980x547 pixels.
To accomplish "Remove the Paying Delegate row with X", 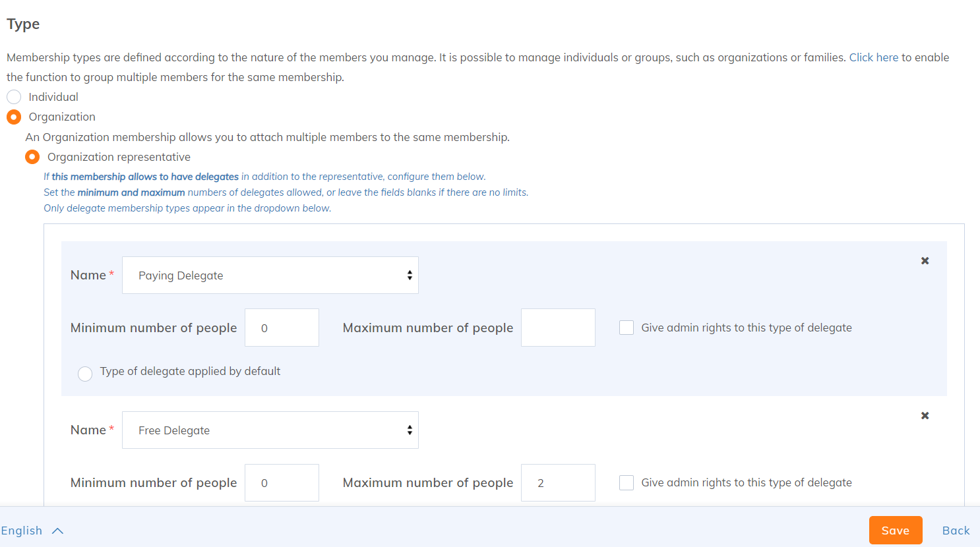I will click(925, 261).
